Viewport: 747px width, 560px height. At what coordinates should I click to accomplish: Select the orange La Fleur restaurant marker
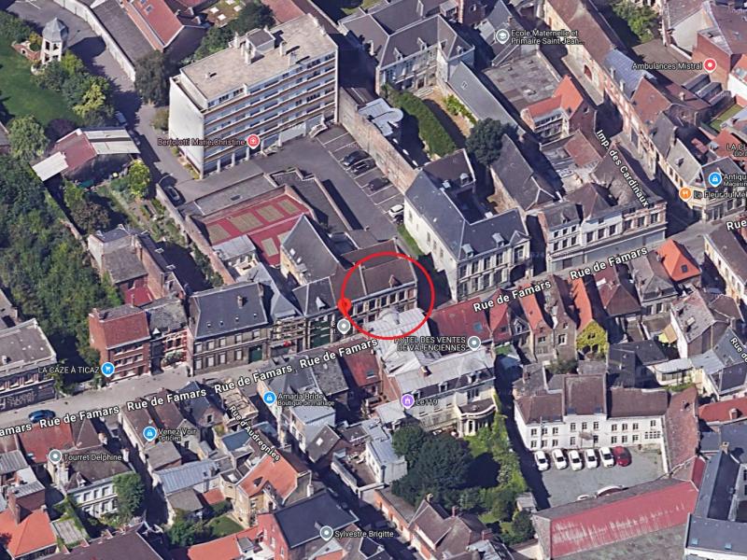tap(684, 194)
